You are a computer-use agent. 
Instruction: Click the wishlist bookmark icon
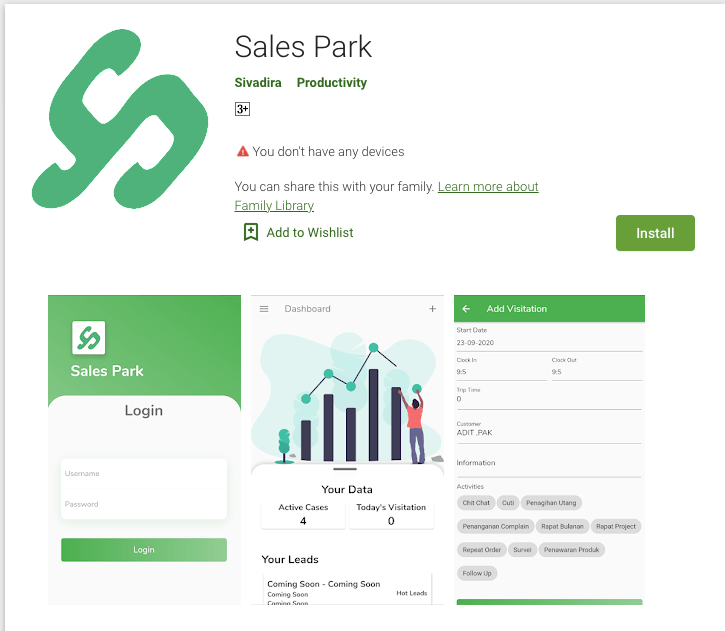(251, 232)
